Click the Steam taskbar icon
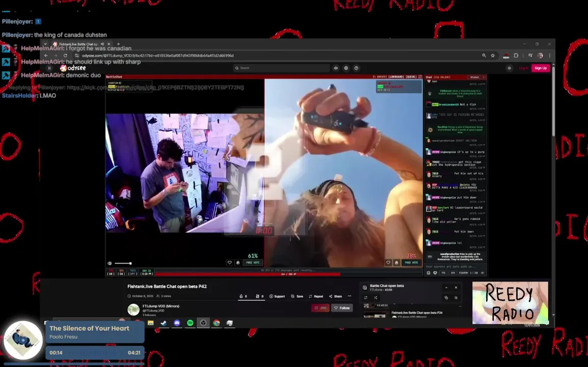 tap(164, 323)
